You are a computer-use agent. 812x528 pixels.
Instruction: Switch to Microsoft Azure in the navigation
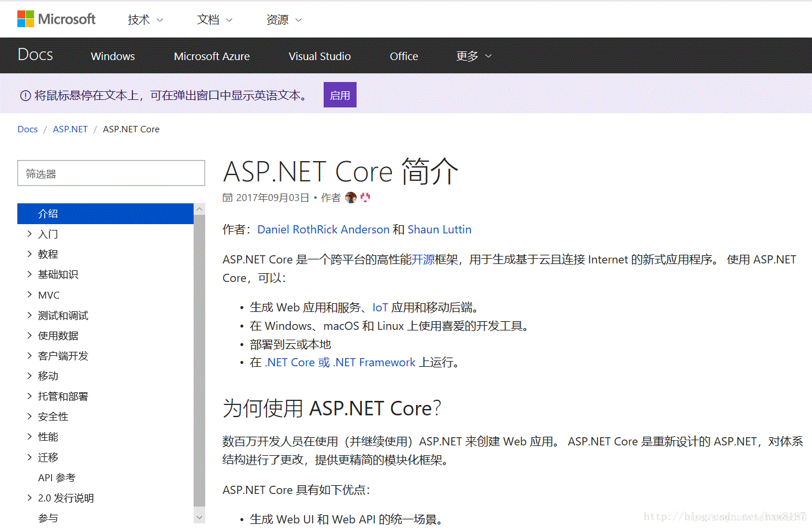click(x=212, y=56)
